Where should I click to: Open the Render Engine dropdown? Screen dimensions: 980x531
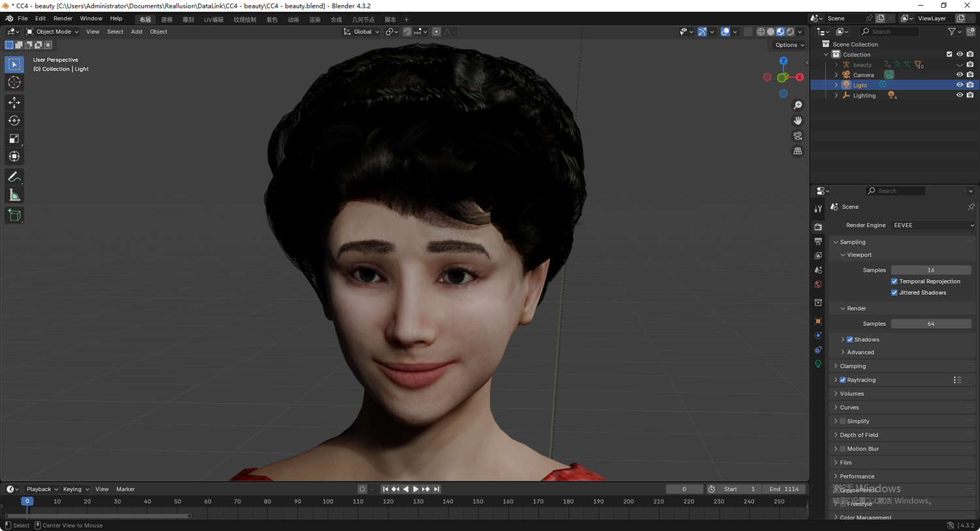tap(932, 225)
